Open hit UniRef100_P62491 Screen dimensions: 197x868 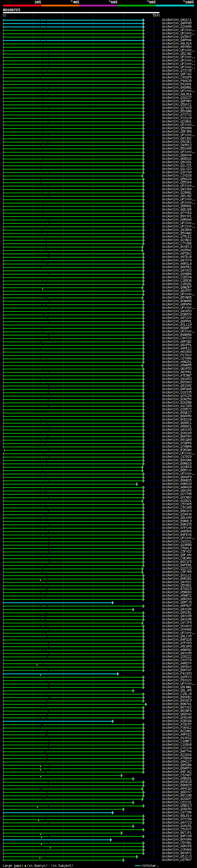point(176,84)
